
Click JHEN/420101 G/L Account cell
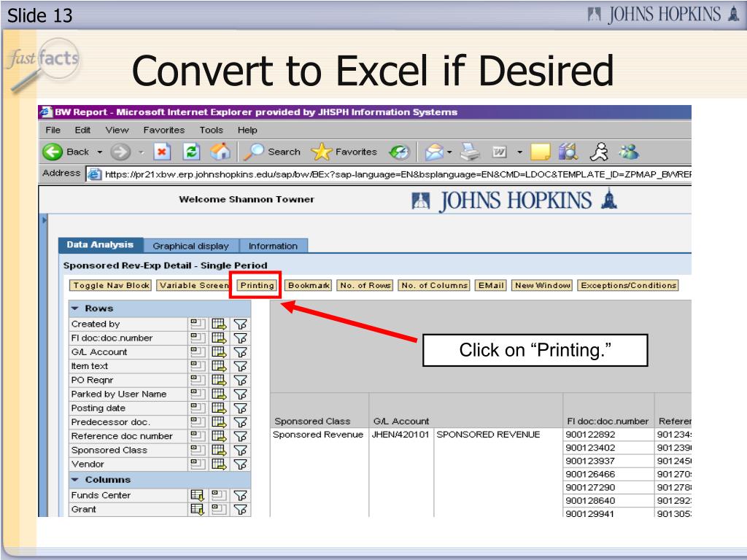400,435
